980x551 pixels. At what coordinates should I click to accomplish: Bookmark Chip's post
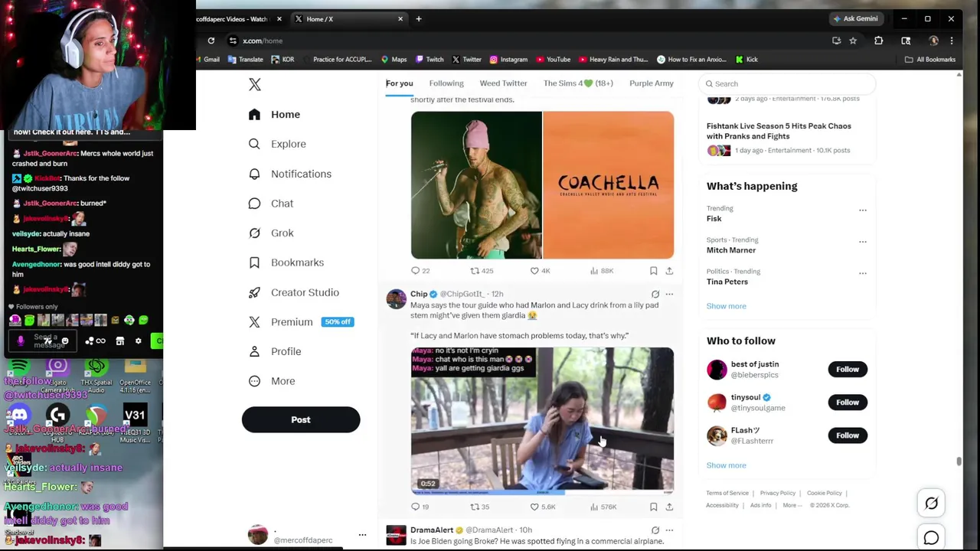(x=653, y=507)
